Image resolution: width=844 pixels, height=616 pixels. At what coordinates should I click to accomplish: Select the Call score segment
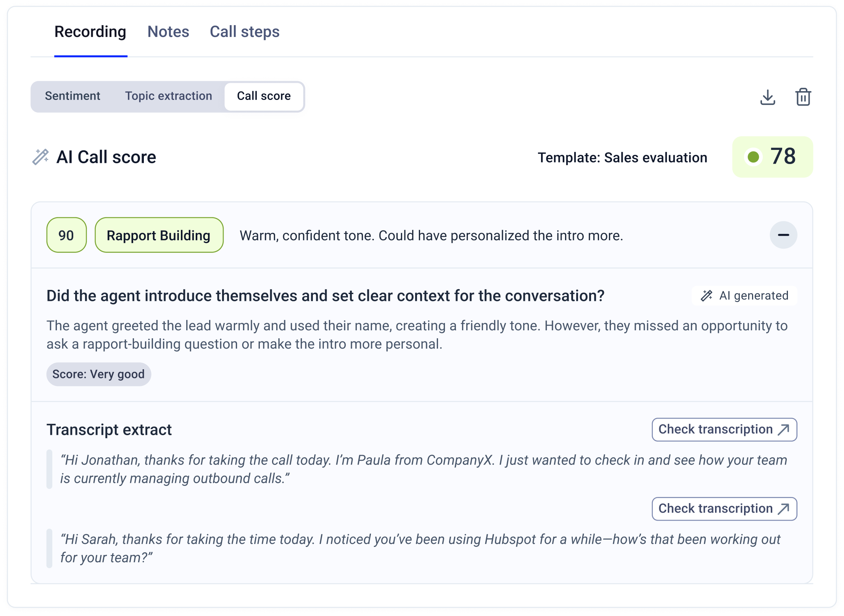click(264, 96)
